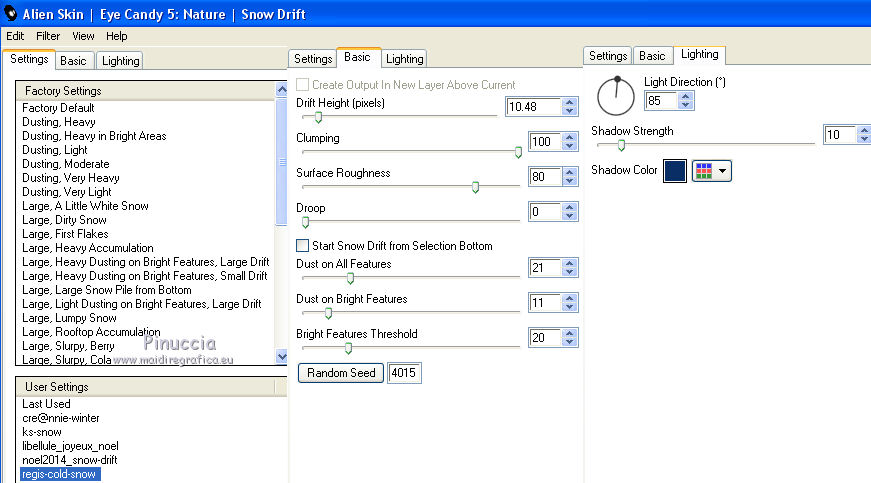Select Large, Dirty Snow preset
The image size is (871, 483).
coord(64,220)
